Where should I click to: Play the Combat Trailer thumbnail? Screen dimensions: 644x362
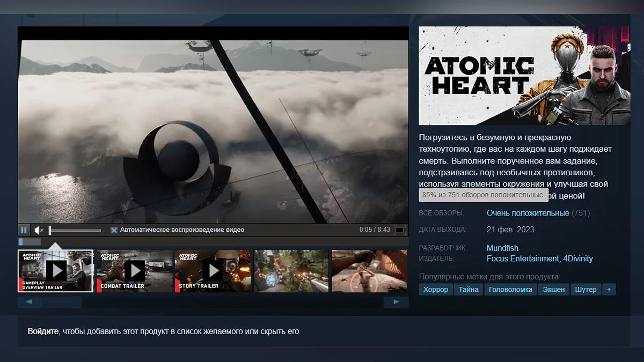(134, 271)
